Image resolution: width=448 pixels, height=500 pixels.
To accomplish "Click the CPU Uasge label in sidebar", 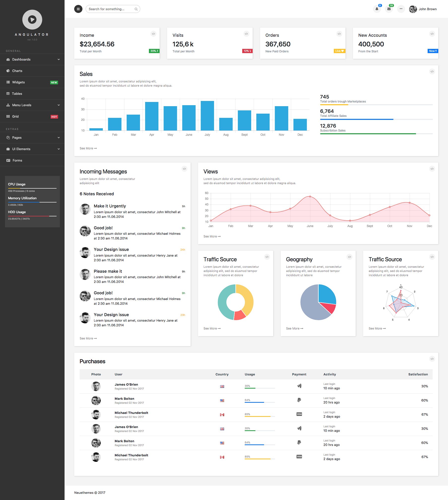I will tap(17, 184).
